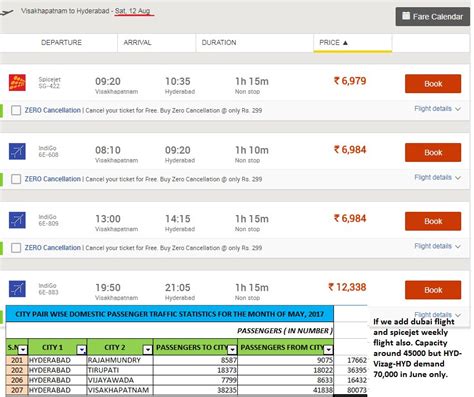This screenshot has height=397, width=474.
Task: Book the IndiGo 08:10 ₹6,984 flight
Action: [x=433, y=152]
